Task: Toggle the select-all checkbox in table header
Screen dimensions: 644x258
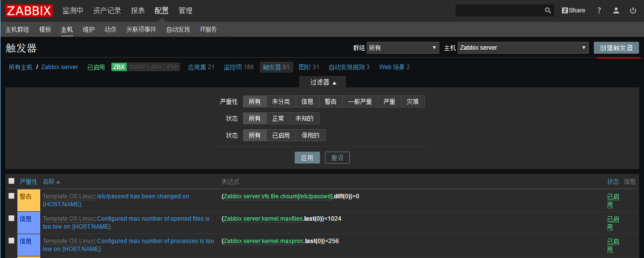Action: pyautogui.click(x=11, y=181)
